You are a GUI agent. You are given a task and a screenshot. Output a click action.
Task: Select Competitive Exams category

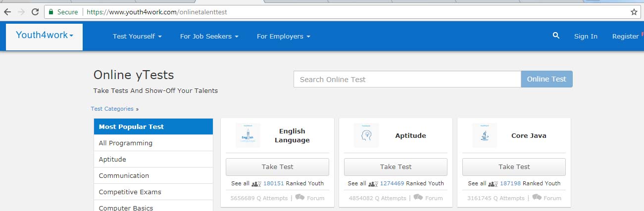point(153,192)
